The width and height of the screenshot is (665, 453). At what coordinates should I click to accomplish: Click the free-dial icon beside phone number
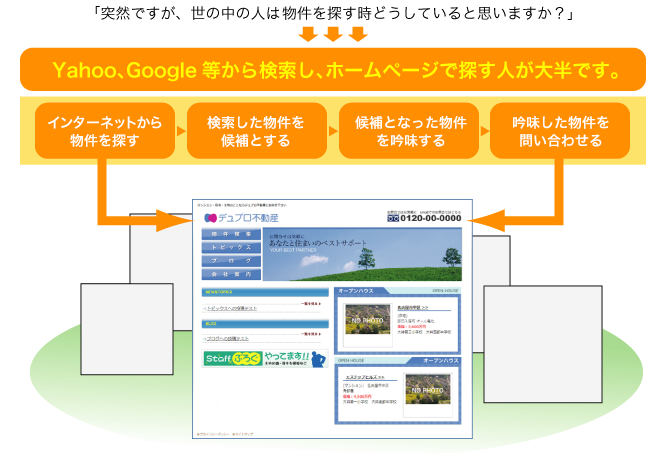(x=393, y=218)
